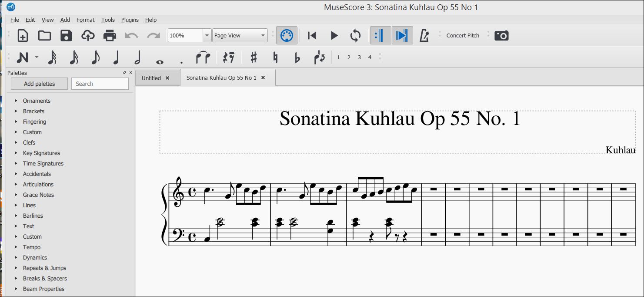Open the Page View mode dropdown

coord(240,36)
